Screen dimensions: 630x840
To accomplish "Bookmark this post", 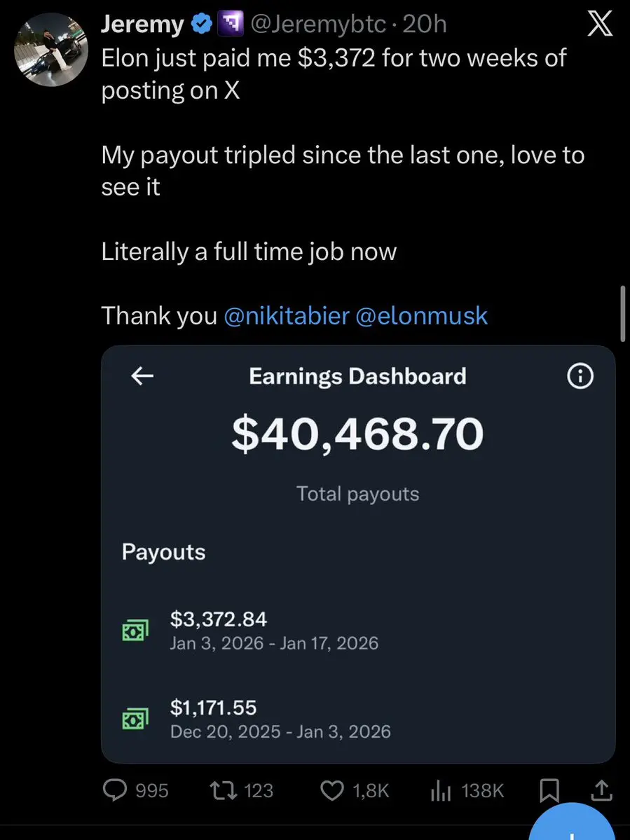I will [x=548, y=790].
